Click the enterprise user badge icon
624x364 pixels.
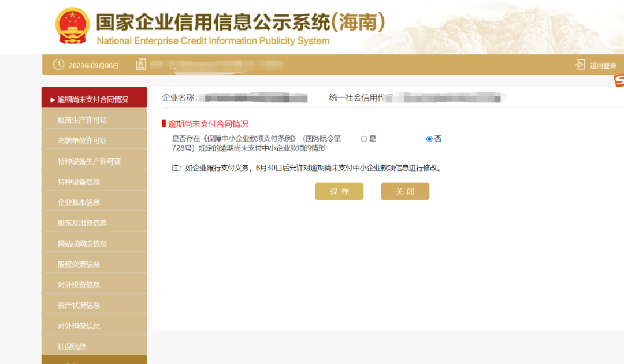coord(141,65)
